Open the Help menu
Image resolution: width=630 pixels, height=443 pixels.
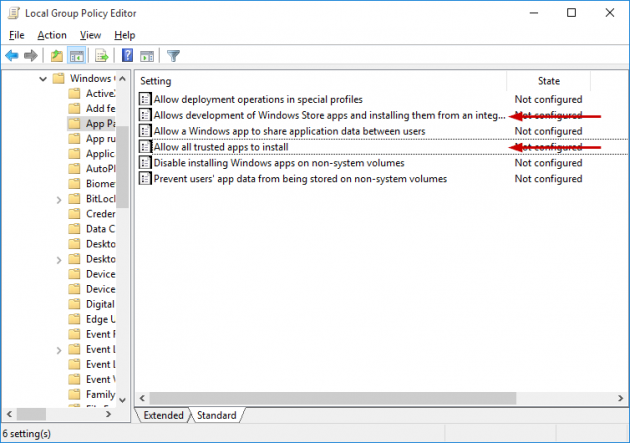[125, 35]
